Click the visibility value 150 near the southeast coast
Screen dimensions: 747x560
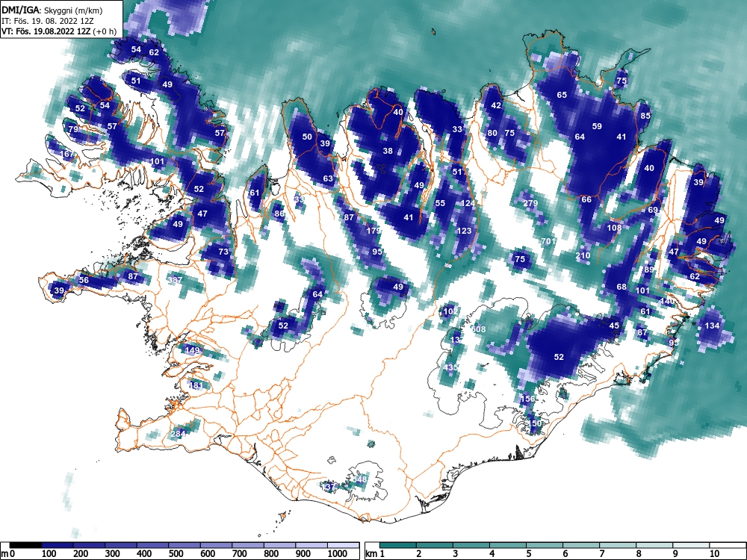pos(535,423)
